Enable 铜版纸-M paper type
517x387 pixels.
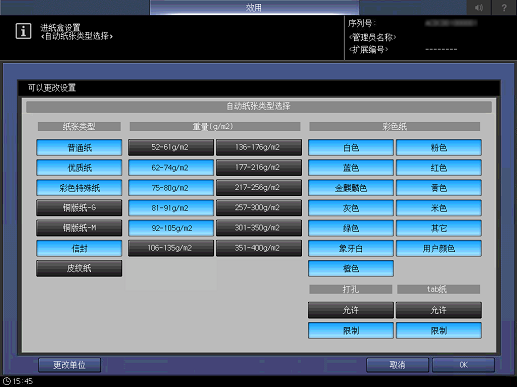click(79, 228)
